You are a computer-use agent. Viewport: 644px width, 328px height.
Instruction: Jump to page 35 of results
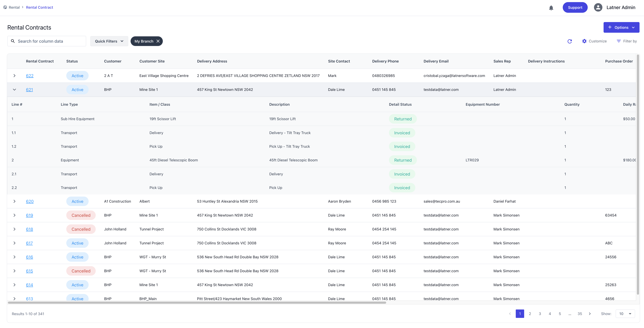point(580,314)
